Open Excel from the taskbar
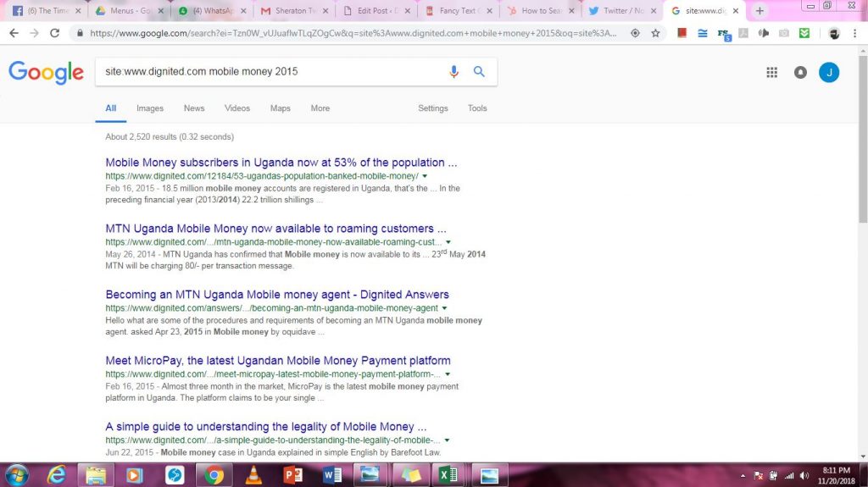868x487 pixels. pyautogui.click(x=448, y=475)
